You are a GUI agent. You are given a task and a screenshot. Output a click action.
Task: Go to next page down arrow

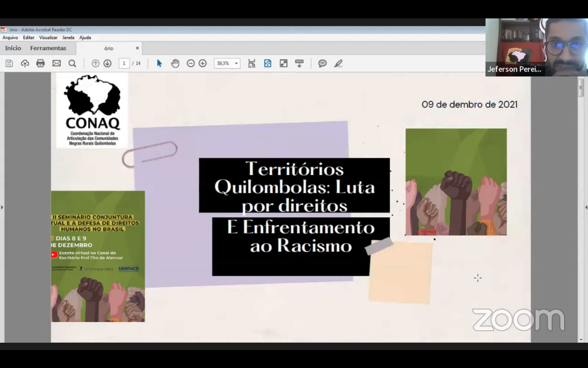pyautogui.click(x=107, y=63)
